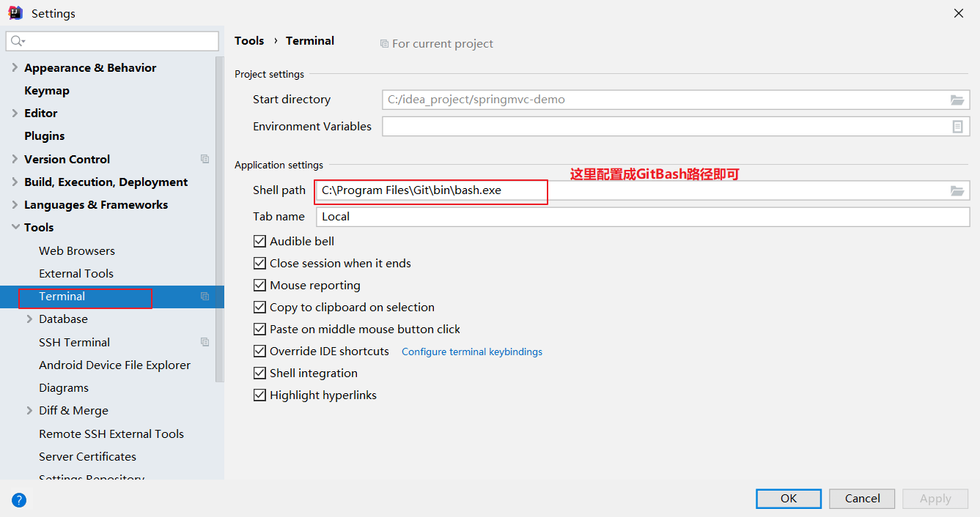Expand Build, Execution, Deployment arrow
Viewport: 980px width, 517px height.
[15, 182]
